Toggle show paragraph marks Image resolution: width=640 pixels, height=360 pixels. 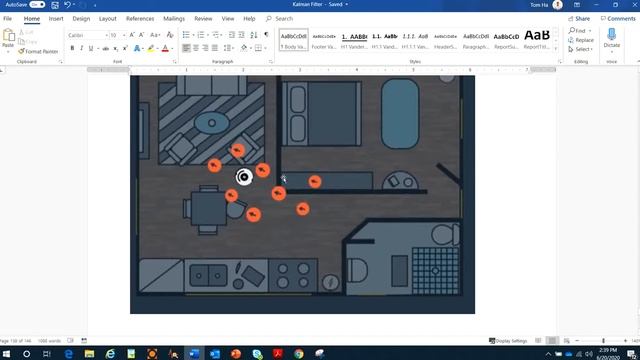267,35
